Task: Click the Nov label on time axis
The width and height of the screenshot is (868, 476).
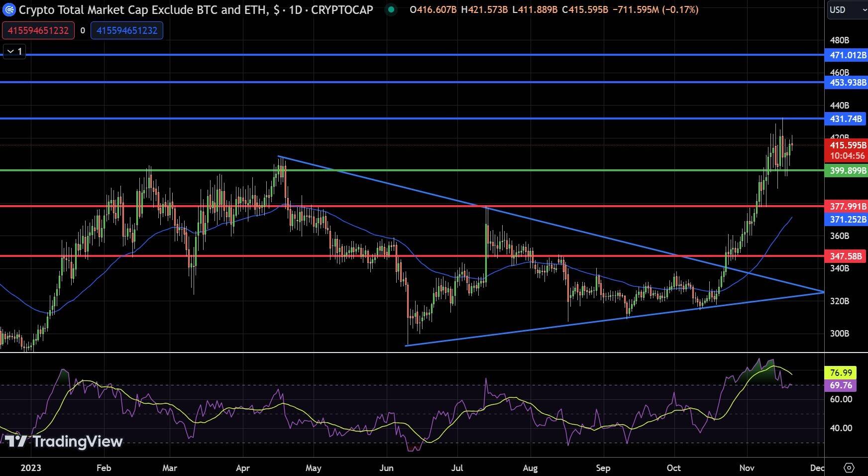Action: [x=747, y=468]
